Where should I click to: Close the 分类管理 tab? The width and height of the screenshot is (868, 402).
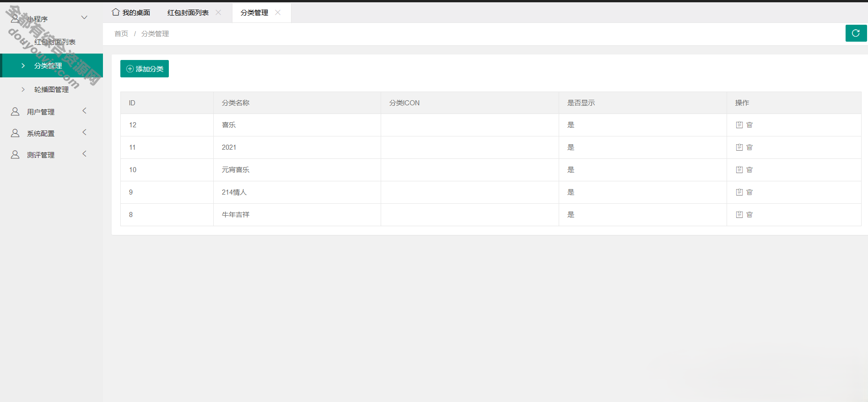point(278,12)
